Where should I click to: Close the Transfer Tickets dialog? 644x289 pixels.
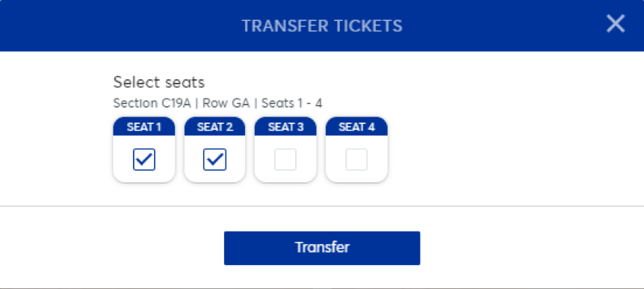pos(616,24)
